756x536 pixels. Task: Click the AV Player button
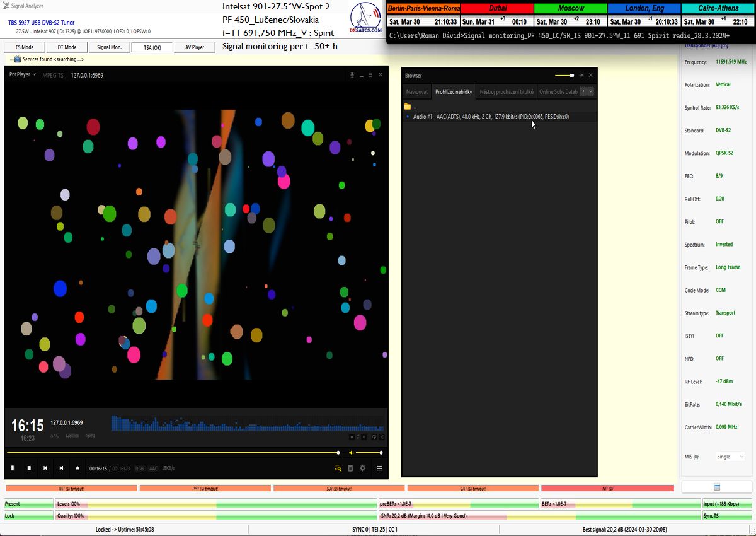pos(194,47)
